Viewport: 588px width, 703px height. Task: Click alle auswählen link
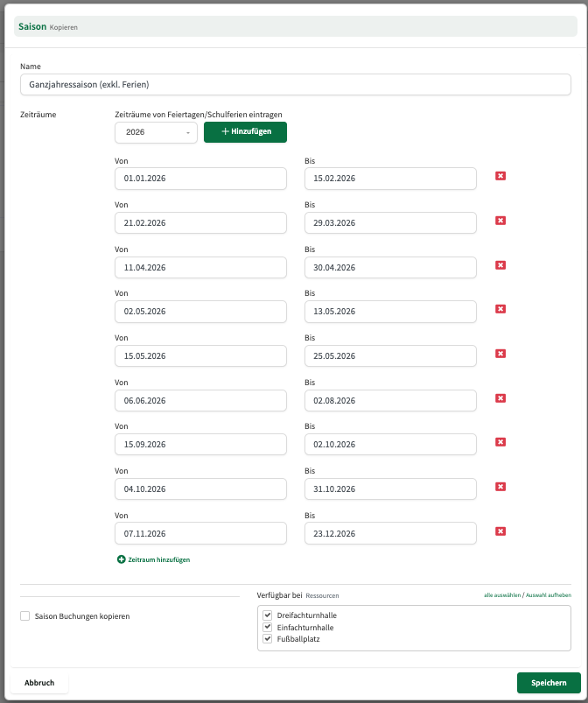(501, 595)
